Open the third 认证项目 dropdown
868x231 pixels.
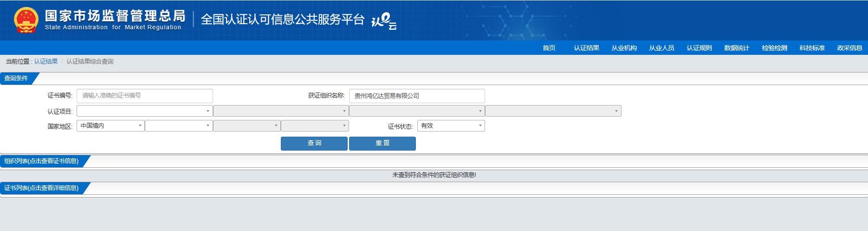click(417, 111)
